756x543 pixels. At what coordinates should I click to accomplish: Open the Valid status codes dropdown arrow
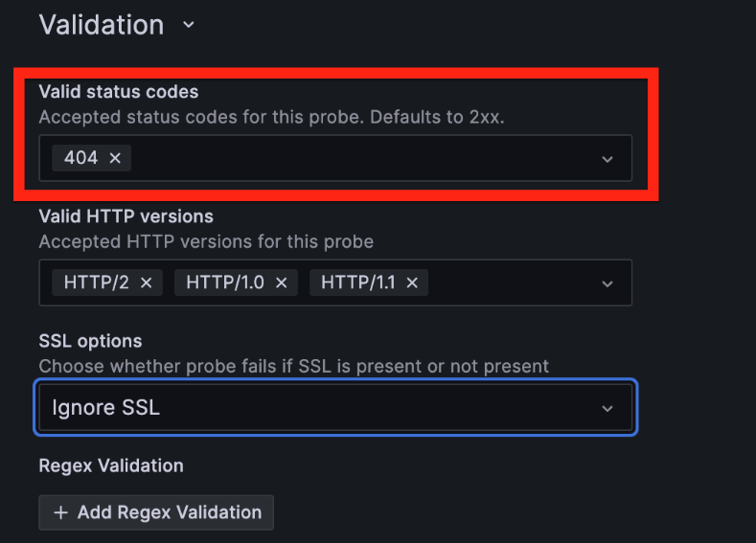click(607, 159)
